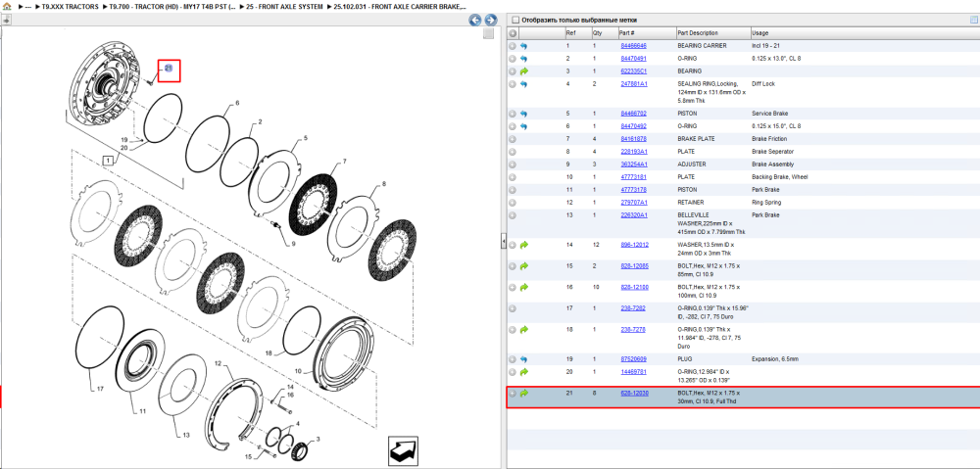The height and width of the screenshot is (469, 980).
Task: Add O-RING 238-7282 row using plus icon
Action: click(x=512, y=308)
